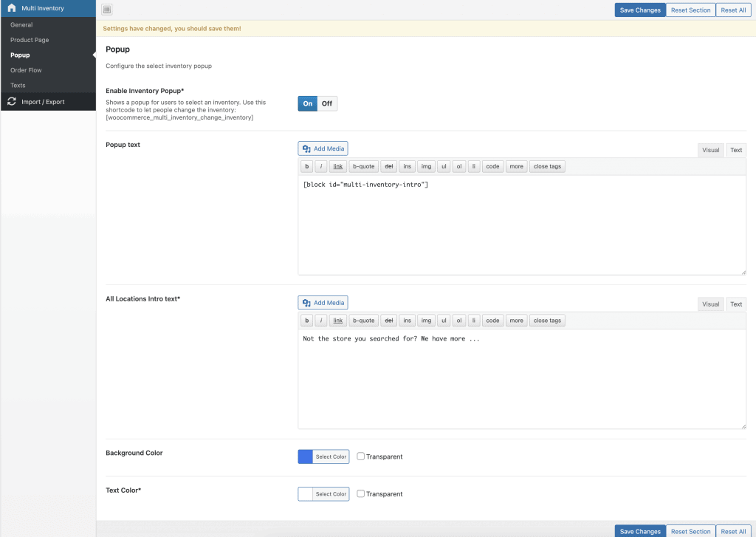
Task: Switch Enable Inventory Popup to On
Action: pyautogui.click(x=308, y=103)
